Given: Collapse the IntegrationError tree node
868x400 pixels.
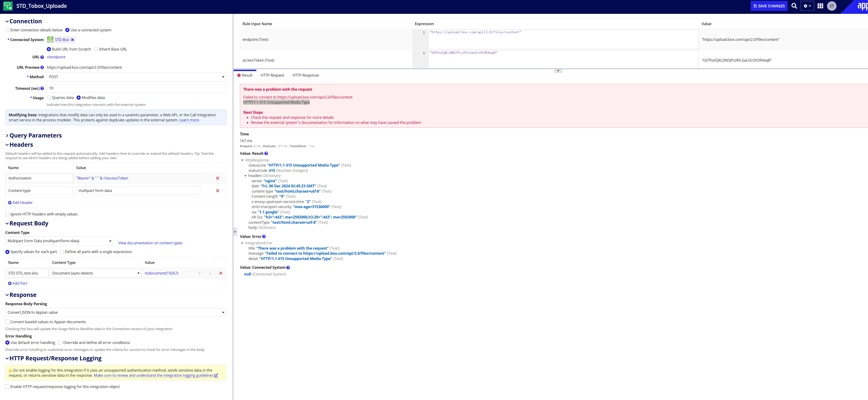Looking at the screenshot, I should pyautogui.click(x=242, y=243).
